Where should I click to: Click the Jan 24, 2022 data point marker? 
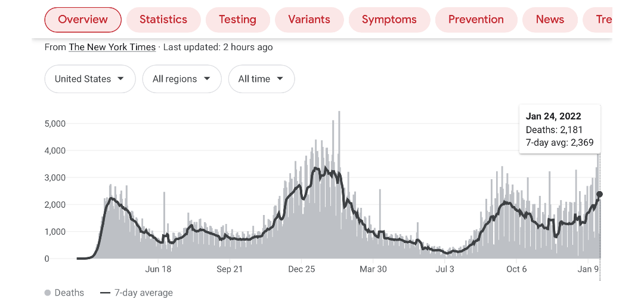600,194
